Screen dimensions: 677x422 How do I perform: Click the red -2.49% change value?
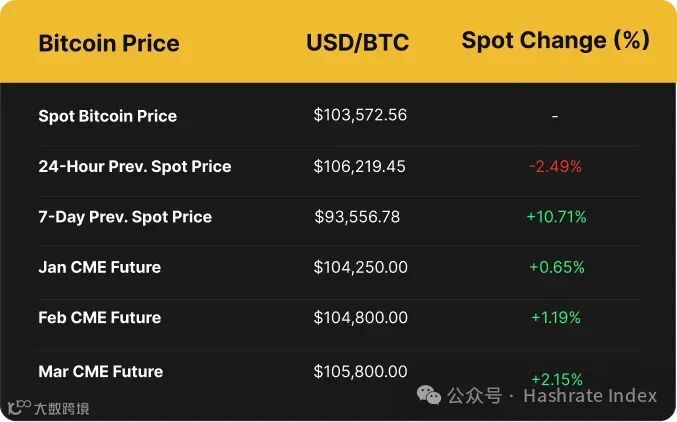(555, 166)
